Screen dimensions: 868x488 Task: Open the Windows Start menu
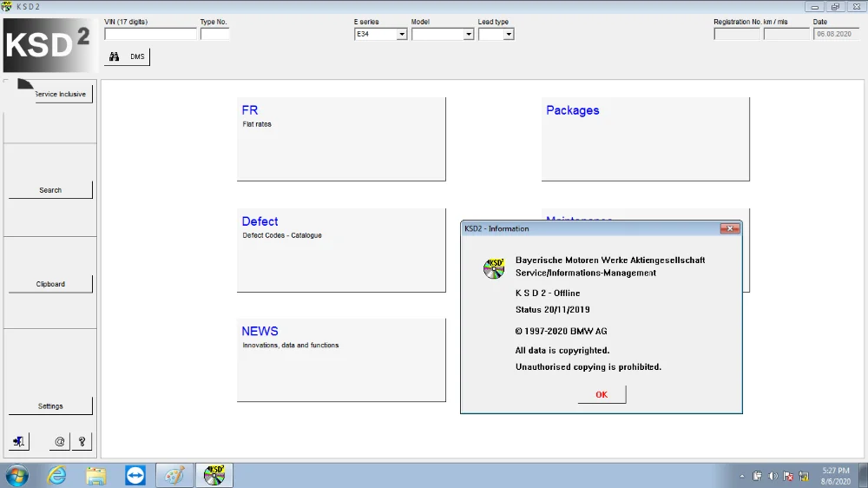click(16, 475)
